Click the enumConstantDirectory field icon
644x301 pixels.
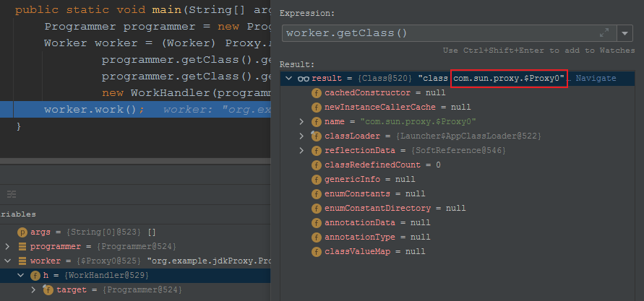(317, 209)
